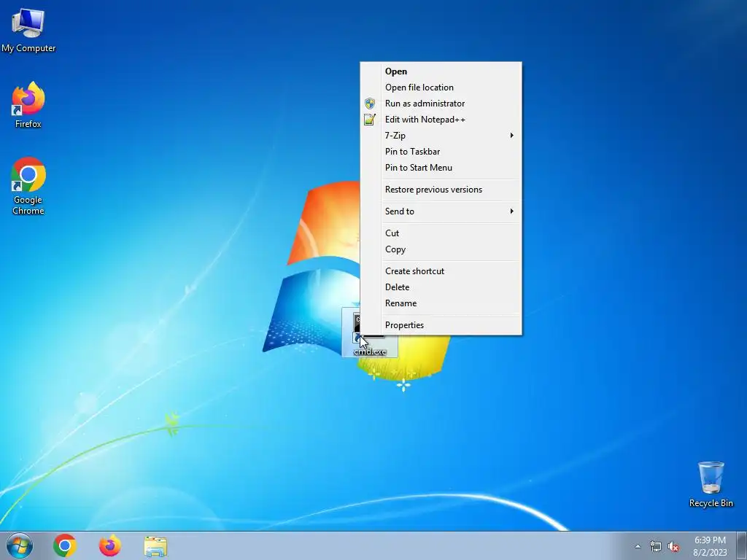The height and width of the screenshot is (560, 747).
Task: Choose Open file location
Action: point(441,87)
